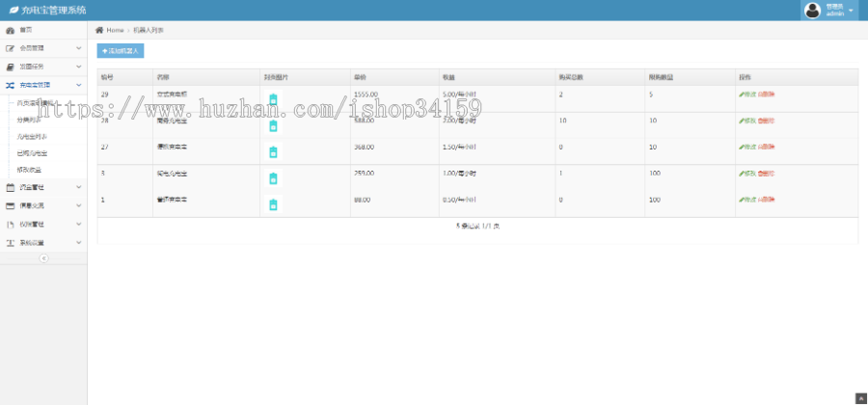This screenshot has width=868, height=405.
Task: Click the document icon beside 权限管理
Action: (x=10, y=224)
